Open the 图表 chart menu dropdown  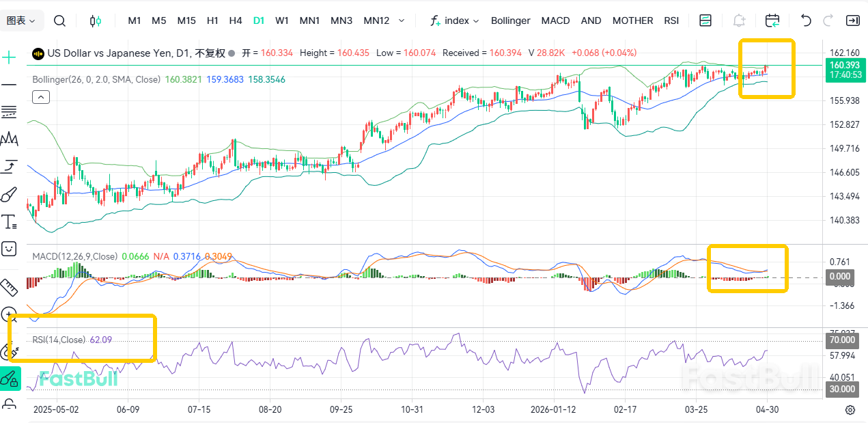[20, 21]
